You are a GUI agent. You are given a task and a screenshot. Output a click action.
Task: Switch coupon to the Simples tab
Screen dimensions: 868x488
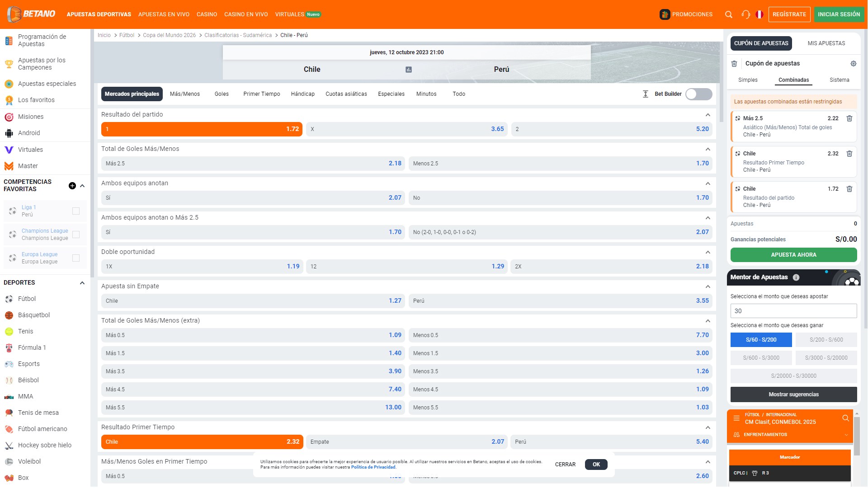[x=748, y=80]
